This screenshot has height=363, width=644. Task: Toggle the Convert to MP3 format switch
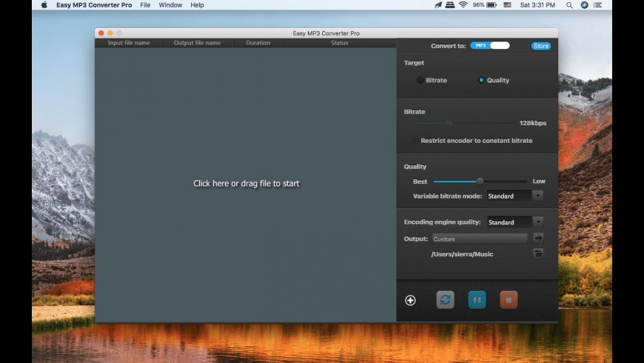(490, 46)
